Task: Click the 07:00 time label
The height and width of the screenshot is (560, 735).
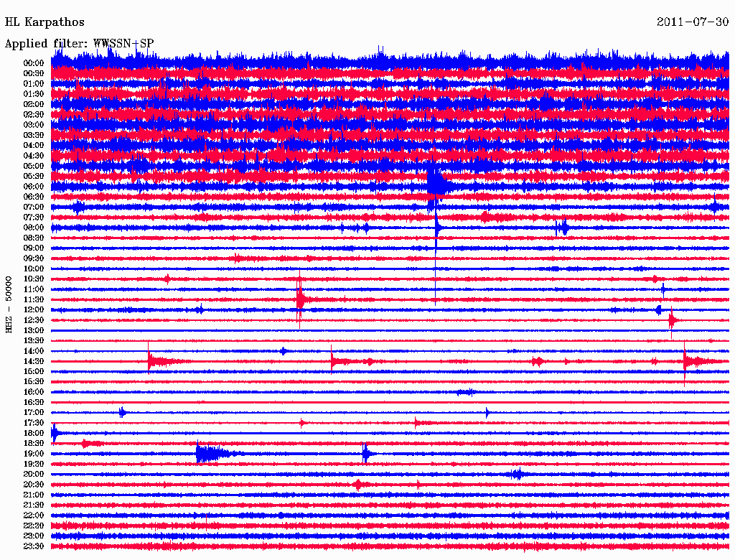Action: (x=34, y=207)
